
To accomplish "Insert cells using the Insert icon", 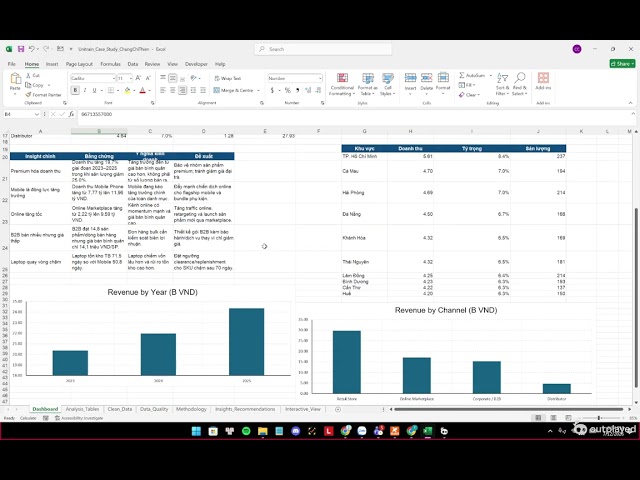I will click(x=410, y=78).
